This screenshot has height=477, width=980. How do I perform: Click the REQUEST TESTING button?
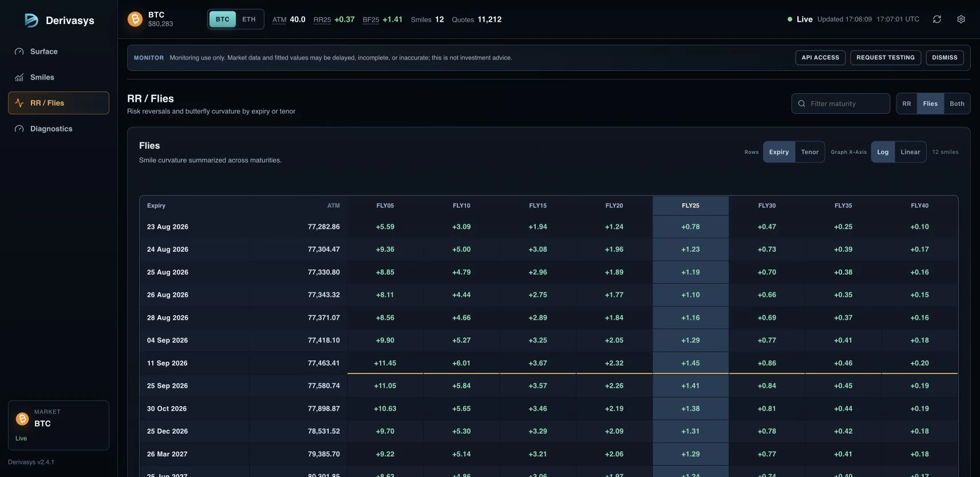886,58
